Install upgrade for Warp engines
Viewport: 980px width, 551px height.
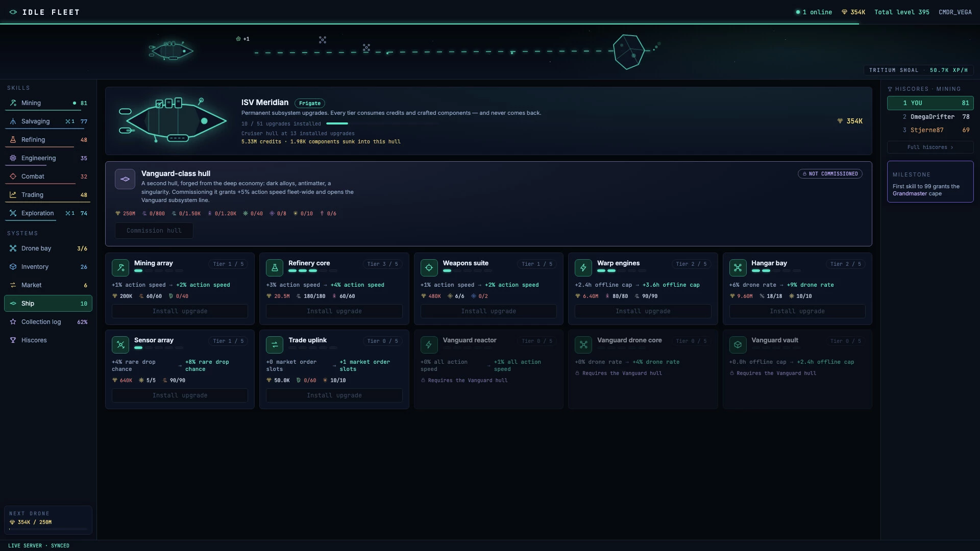pos(643,311)
